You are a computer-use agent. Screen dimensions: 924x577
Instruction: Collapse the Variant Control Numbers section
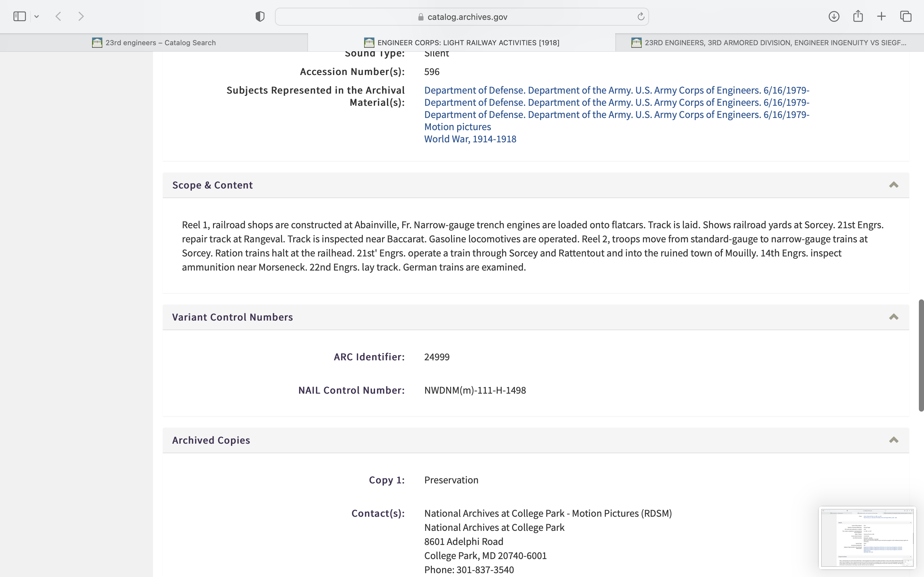894,317
